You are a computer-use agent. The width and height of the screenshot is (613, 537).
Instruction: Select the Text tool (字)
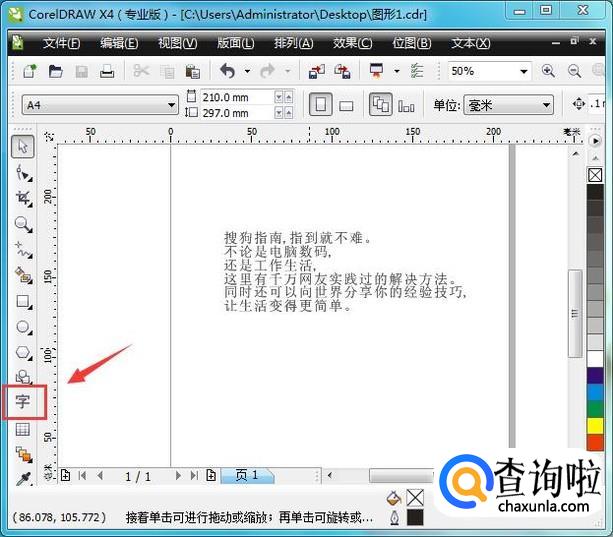click(23, 401)
